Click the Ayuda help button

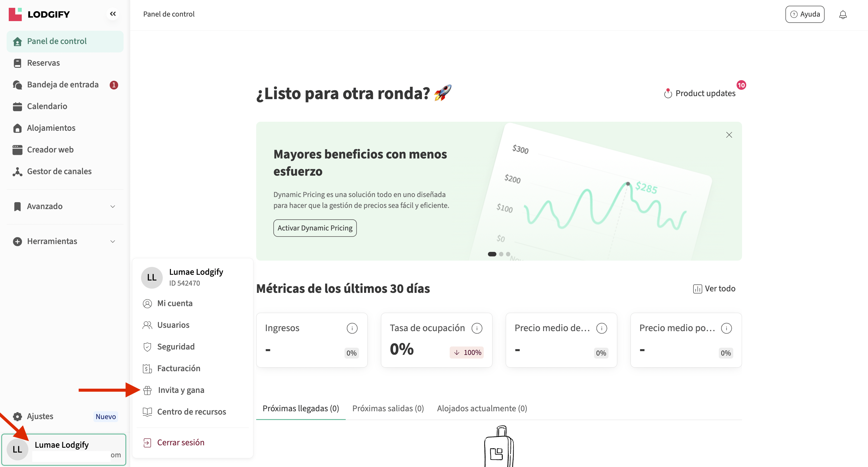(804, 14)
